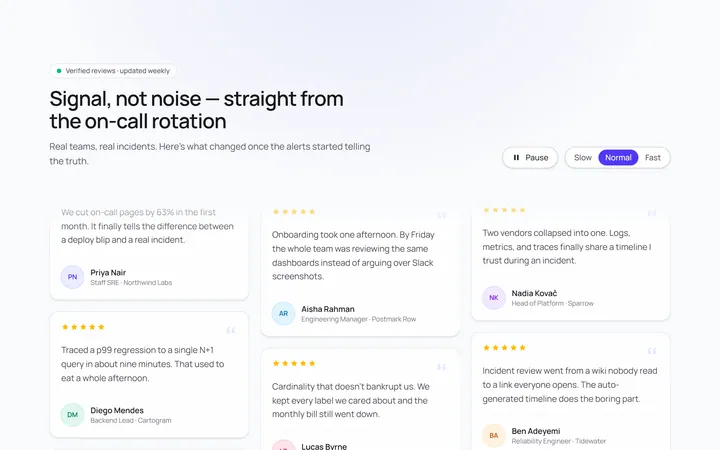Click the Lucas Byrne name at the bottom
The width and height of the screenshot is (720, 450).
coord(324,446)
